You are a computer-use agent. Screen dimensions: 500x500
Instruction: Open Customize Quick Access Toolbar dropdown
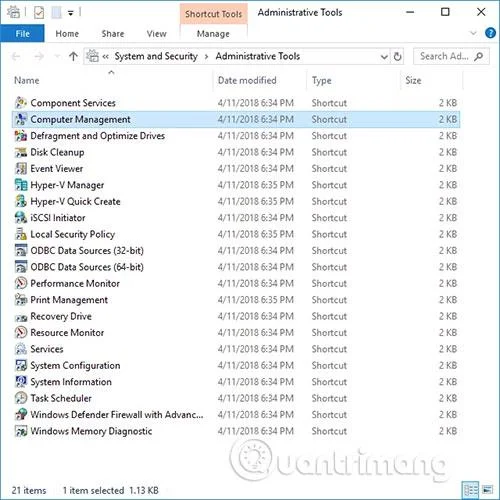coord(71,13)
